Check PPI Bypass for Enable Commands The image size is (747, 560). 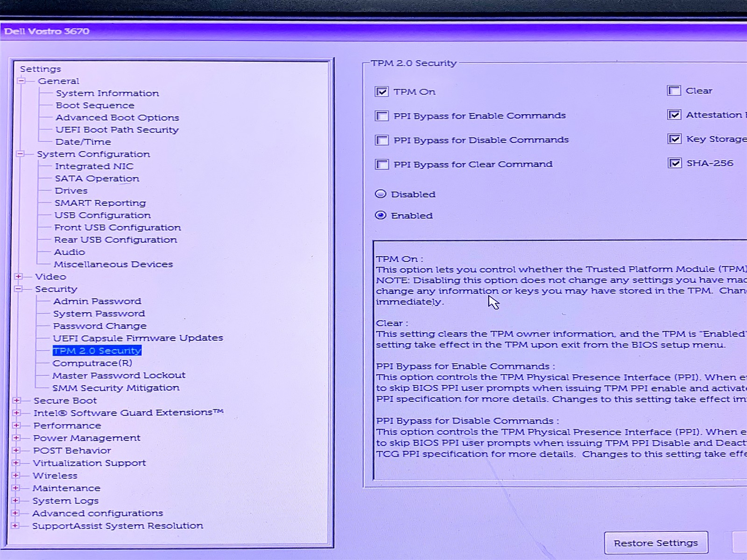coord(381,116)
